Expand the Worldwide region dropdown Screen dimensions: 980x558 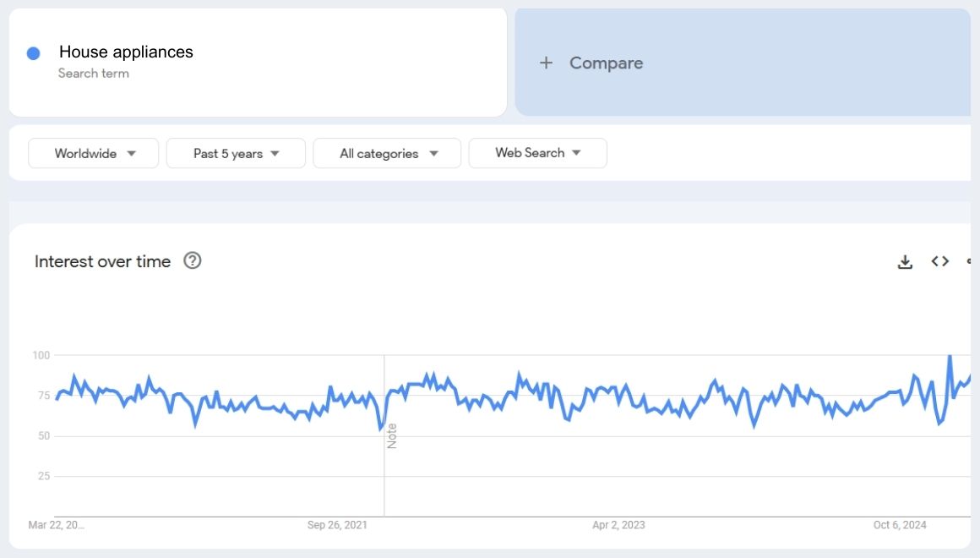[x=94, y=154]
